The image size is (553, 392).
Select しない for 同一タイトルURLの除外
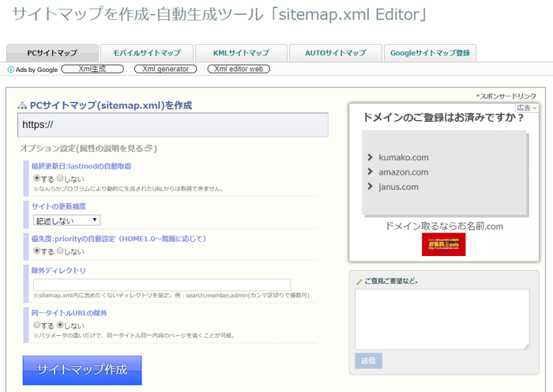tap(60, 324)
